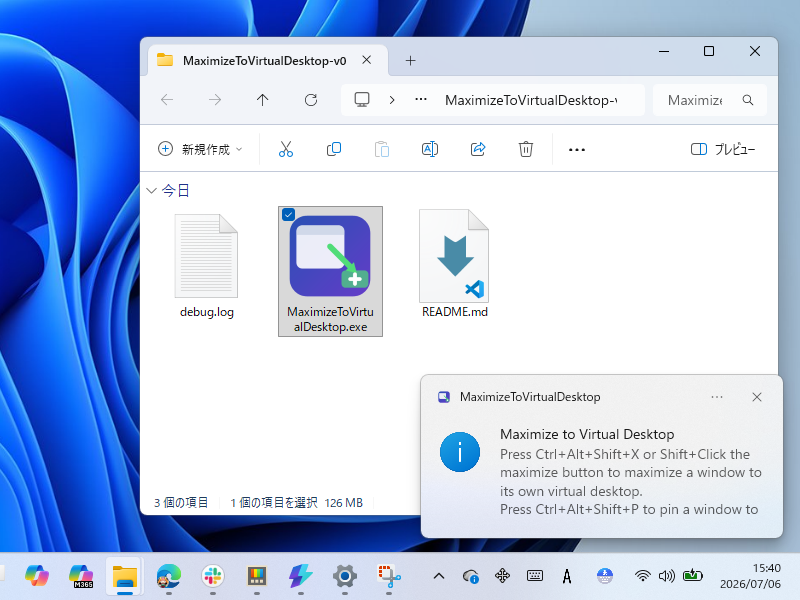Click the battery charging tray icon
Image resolution: width=800 pixels, height=600 pixels.
(x=693, y=576)
